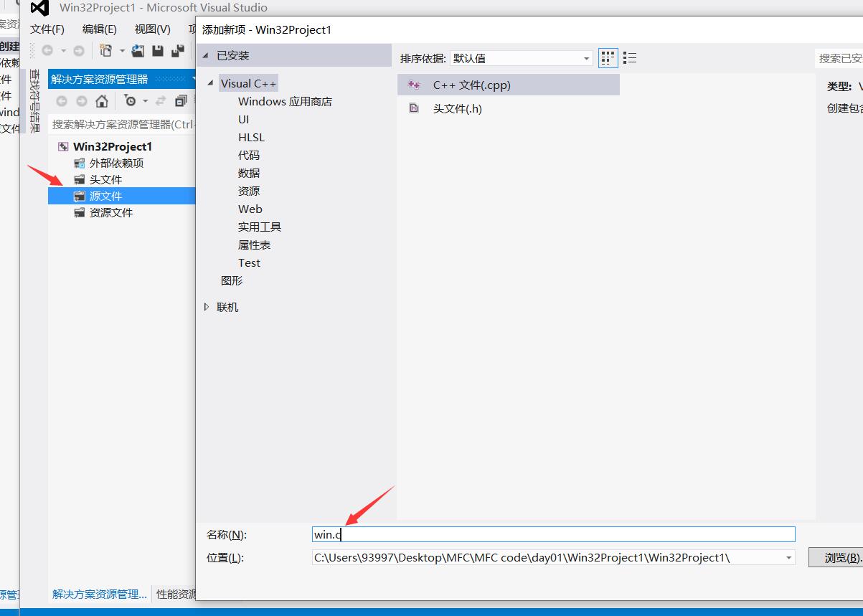Switch template list to medium icons view

tap(608, 57)
